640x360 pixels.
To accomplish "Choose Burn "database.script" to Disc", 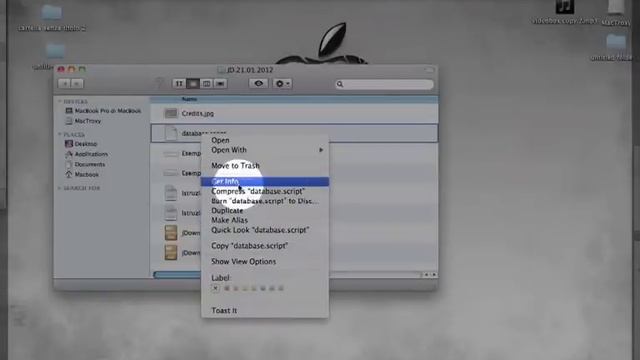I will click(265, 201).
